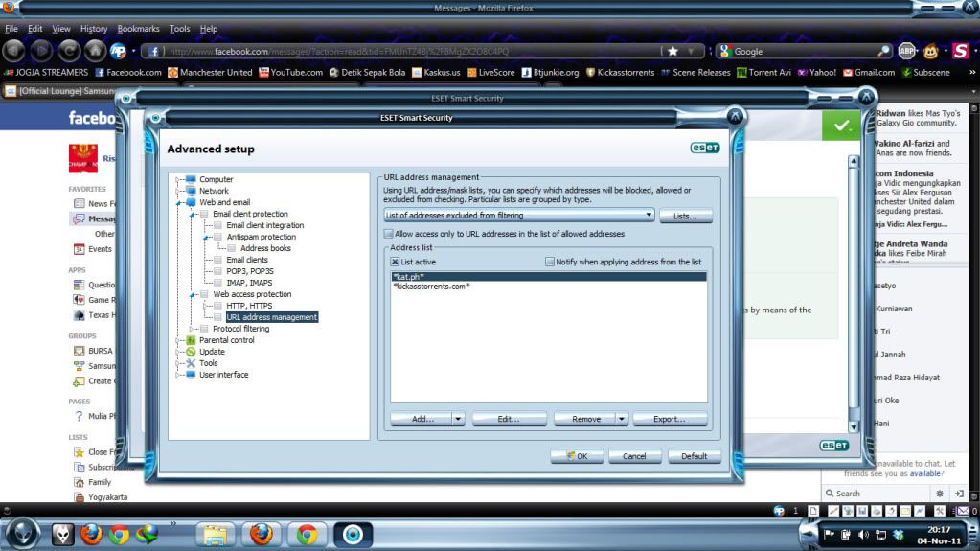Click the Remove button
This screenshot has height=551, width=980.
point(585,419)
